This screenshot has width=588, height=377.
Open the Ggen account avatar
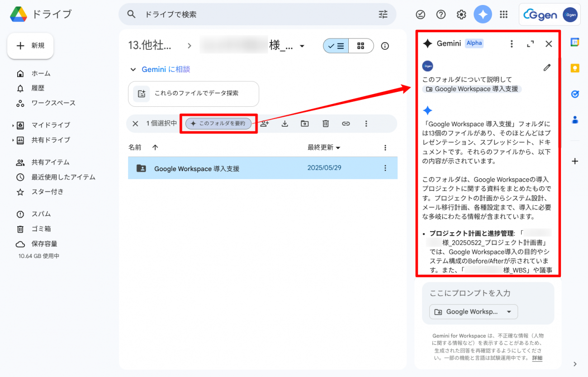pos(570,15)
